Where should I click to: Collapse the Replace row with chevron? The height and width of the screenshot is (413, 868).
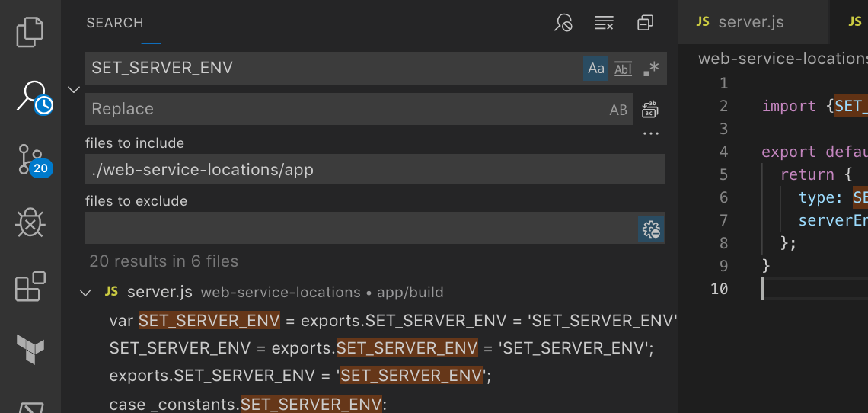click(74, 89)
